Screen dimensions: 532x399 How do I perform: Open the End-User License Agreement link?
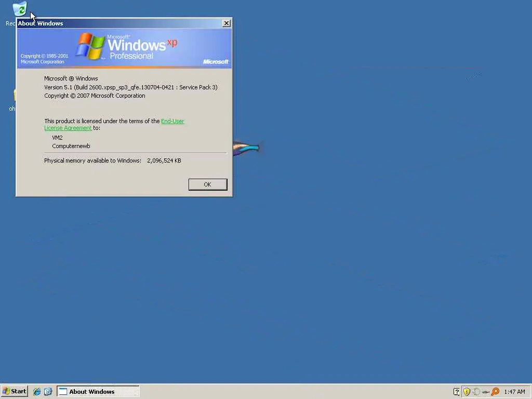(x=114, y=125)
